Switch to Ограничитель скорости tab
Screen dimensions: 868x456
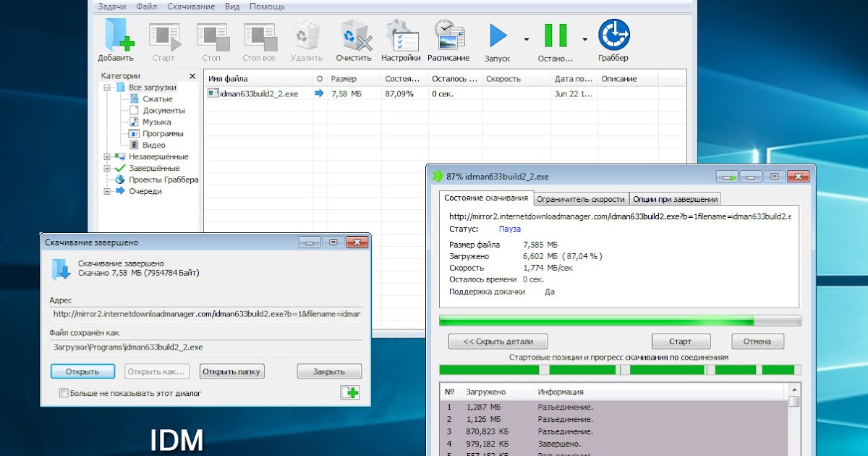(581, 199)
